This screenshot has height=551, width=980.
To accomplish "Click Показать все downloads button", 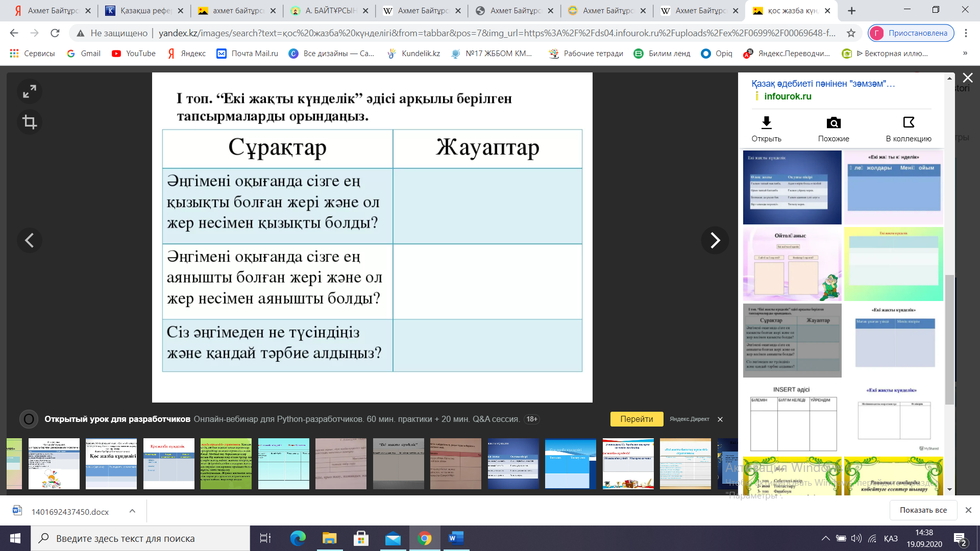I will tap(923, 510).
